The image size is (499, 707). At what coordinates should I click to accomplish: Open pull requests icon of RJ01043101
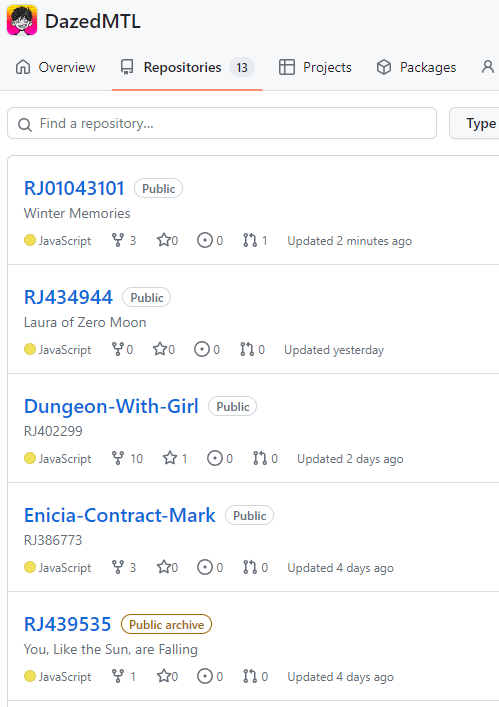pyautogui.click(x=250, y=241)
